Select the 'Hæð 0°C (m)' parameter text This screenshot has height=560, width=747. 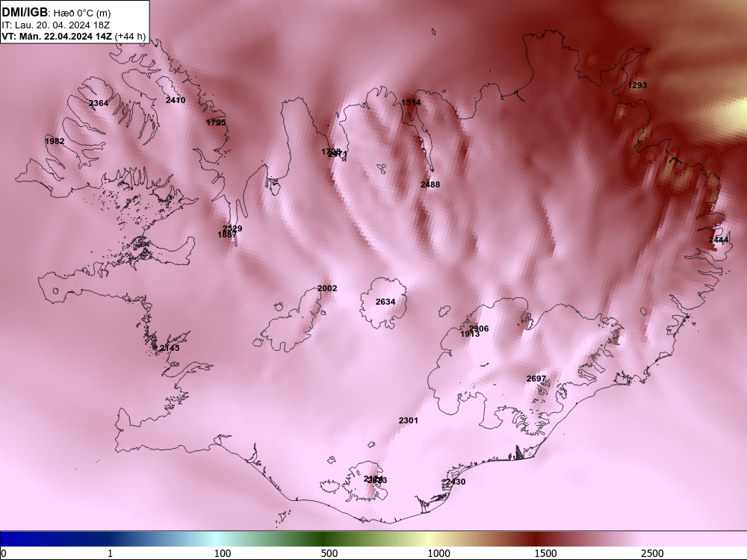coord(81,13)
